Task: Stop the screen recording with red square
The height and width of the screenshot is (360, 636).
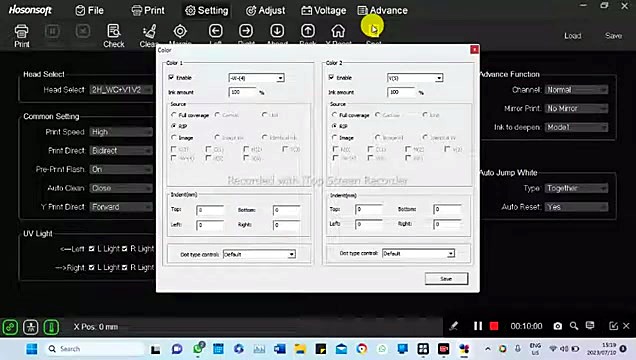Action: 494,326
